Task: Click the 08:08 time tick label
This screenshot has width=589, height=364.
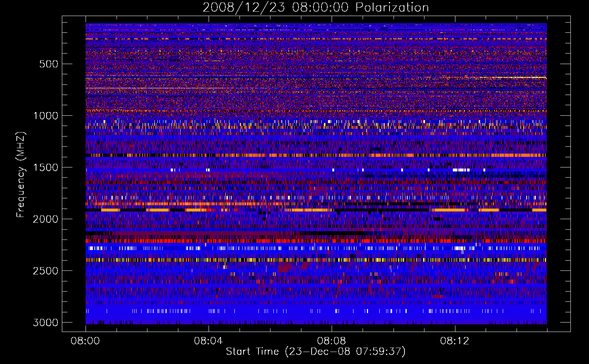Action: tap(332, 341)
